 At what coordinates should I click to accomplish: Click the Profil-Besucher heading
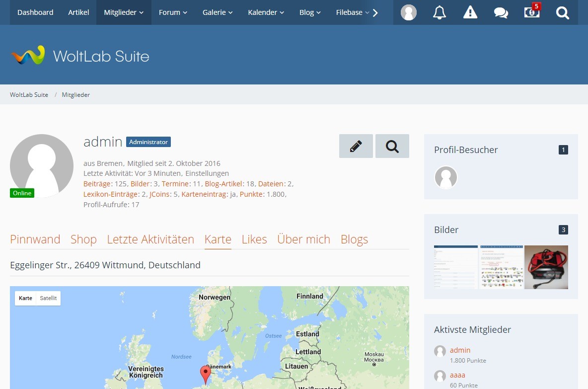[466, 150]
